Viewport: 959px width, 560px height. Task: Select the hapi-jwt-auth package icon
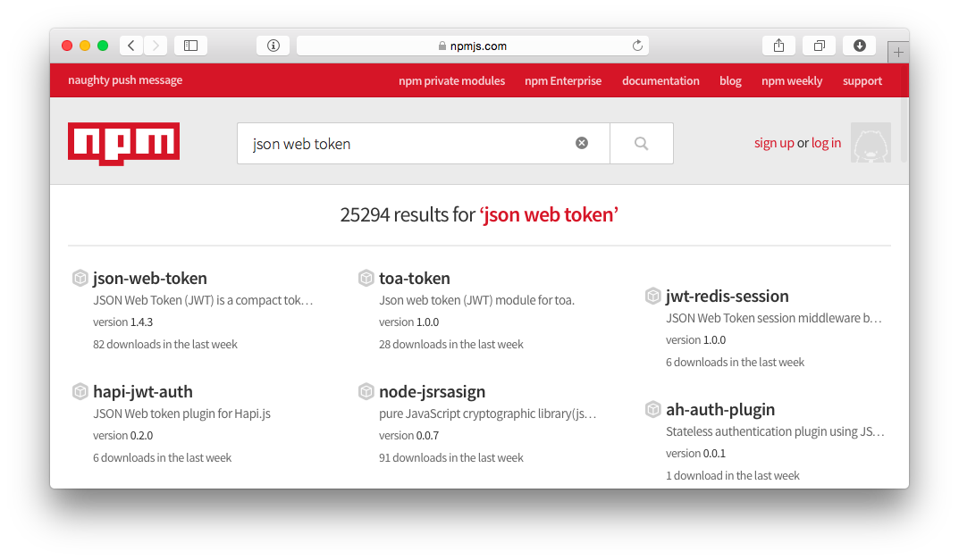coord(80,391)
